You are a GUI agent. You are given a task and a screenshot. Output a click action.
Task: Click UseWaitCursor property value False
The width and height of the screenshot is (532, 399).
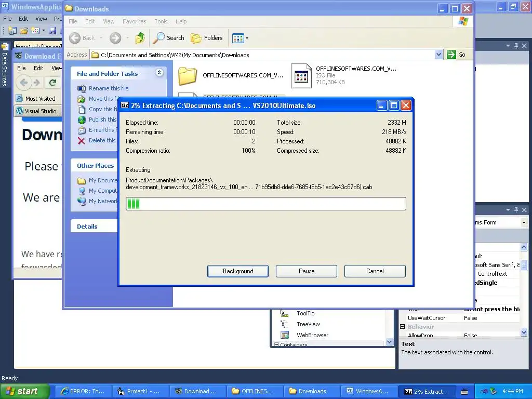470,318
